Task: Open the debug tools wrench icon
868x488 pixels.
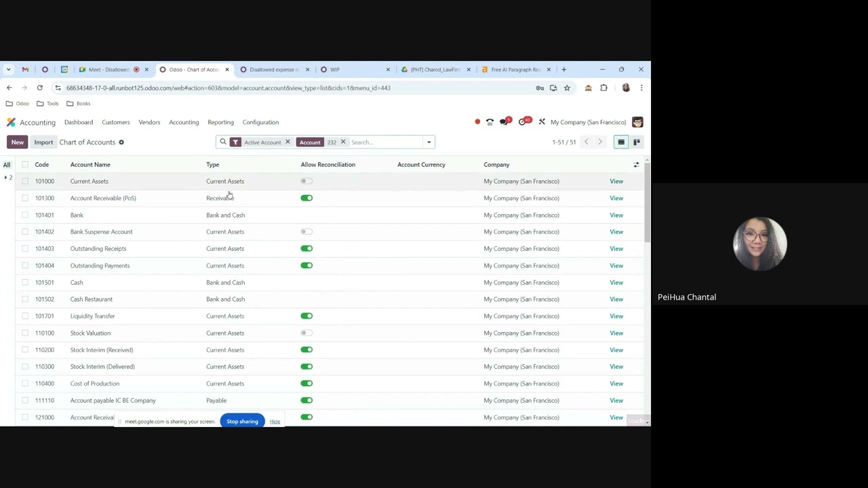Action: 542,122
